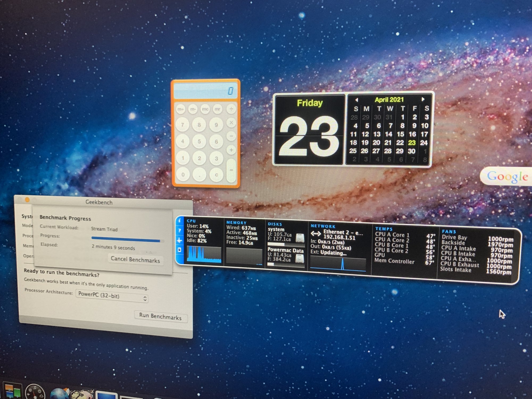
Task: Click the Slots Intake fan row
Action: [x=476, y=270]
